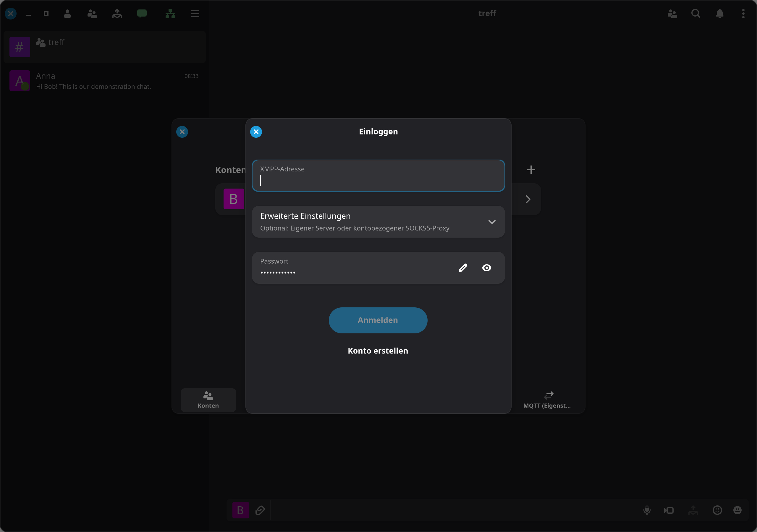Close the Einloggen dialog
Image resolution: width=757 pixels, height=532 pixels.
coord(256,132)
